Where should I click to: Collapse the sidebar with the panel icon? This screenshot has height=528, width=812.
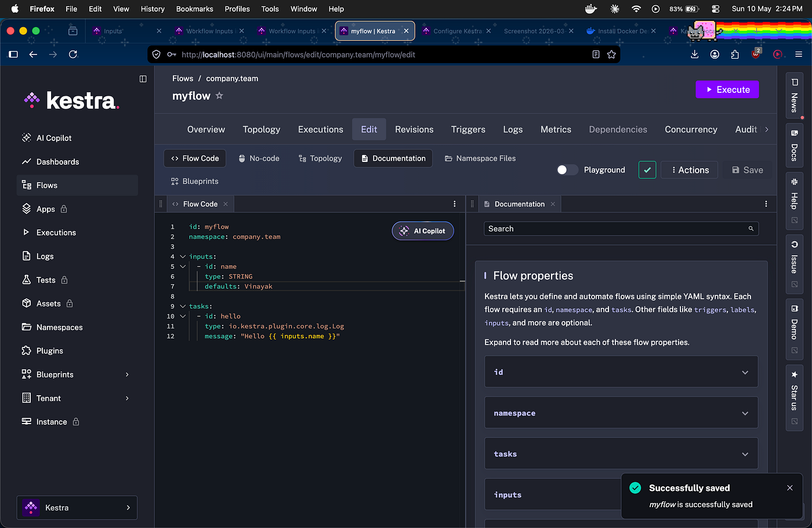tap(143, 79)
